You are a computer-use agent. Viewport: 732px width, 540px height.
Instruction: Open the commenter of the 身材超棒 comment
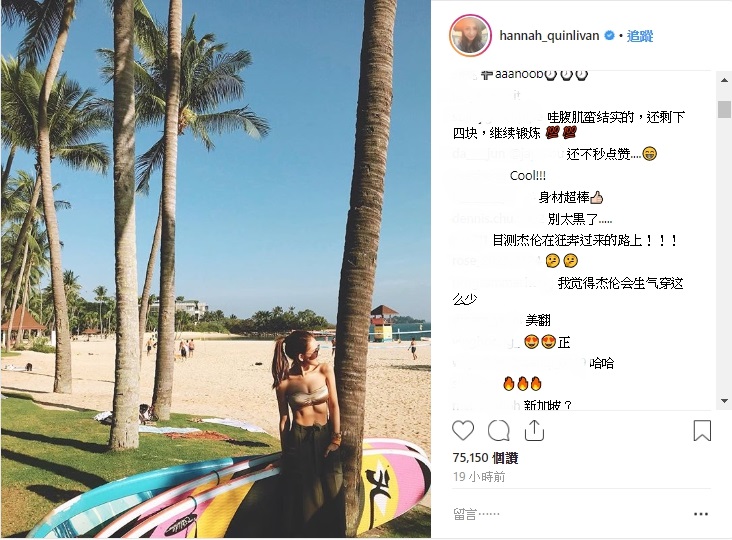click(494, 198)
